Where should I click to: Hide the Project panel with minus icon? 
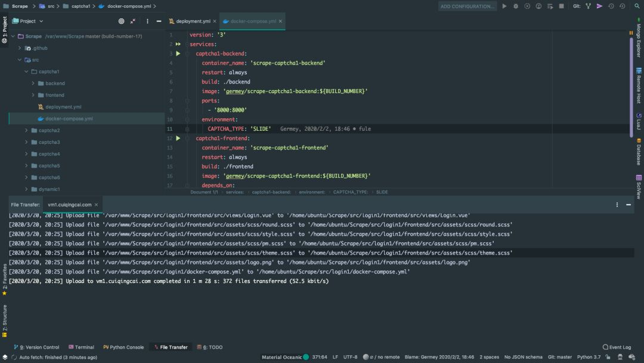(159, 21)
